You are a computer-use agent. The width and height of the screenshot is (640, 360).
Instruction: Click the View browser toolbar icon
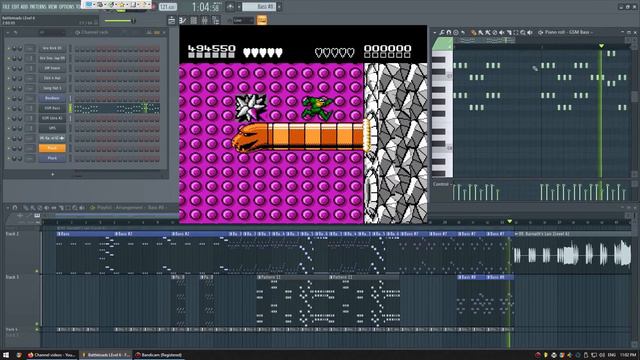pyautogui.click(x=216, y=20)
